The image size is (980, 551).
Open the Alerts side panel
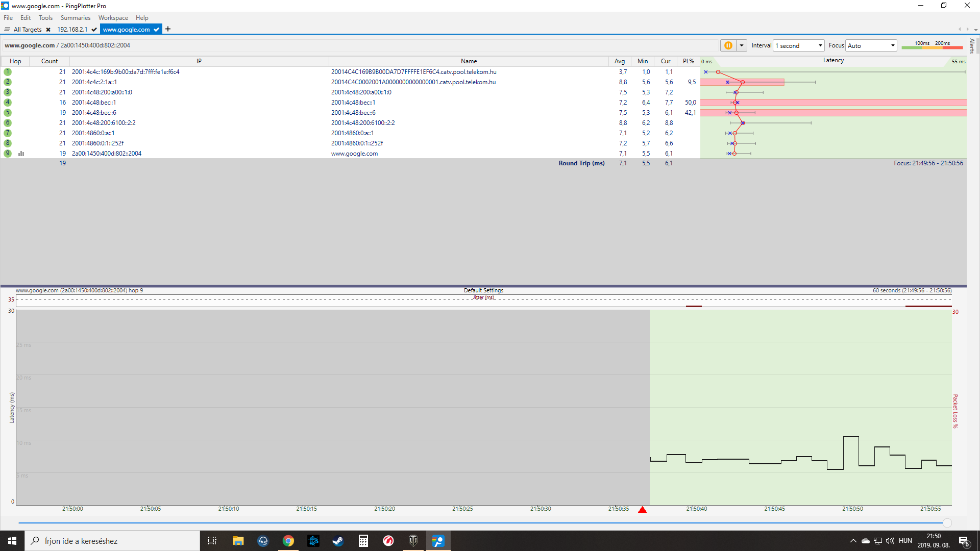(972, 46)
